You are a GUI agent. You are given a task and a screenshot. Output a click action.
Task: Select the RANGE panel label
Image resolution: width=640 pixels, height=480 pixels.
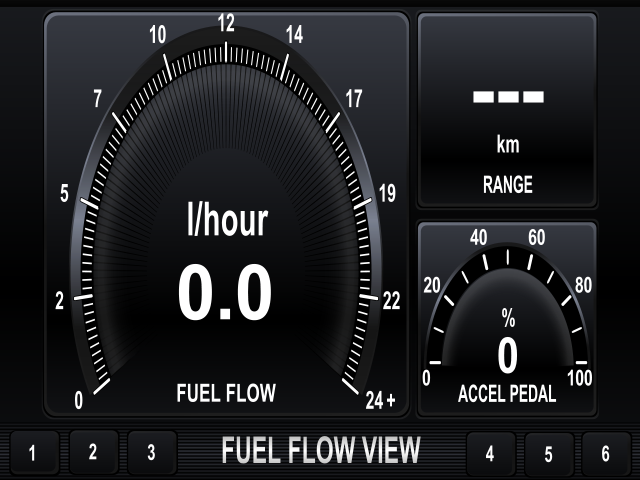[x=508, y=184]
